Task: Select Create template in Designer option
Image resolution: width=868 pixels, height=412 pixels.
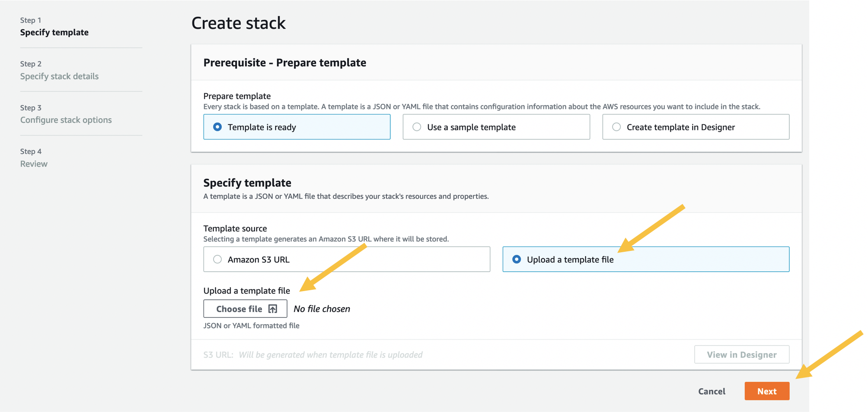Action: (616, 127)
